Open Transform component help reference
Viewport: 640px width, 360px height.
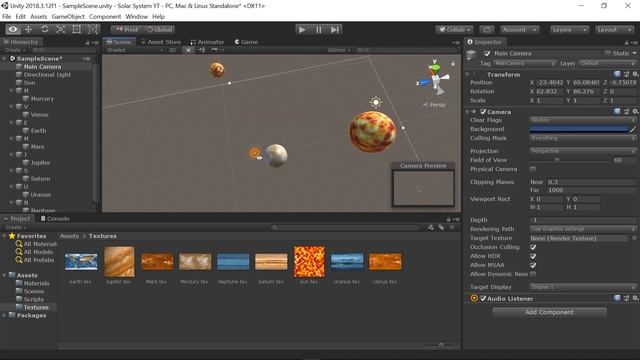pyautogui.click(x=617, y=74)
